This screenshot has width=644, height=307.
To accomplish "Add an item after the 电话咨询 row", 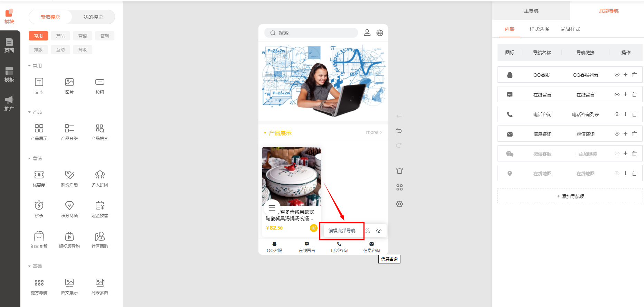I will 625,114.
